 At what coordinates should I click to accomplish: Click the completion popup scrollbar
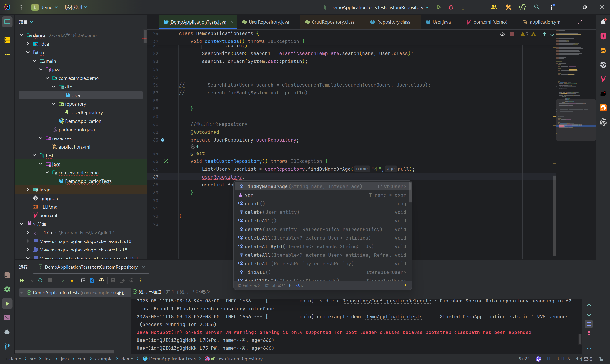pos(410,192)
